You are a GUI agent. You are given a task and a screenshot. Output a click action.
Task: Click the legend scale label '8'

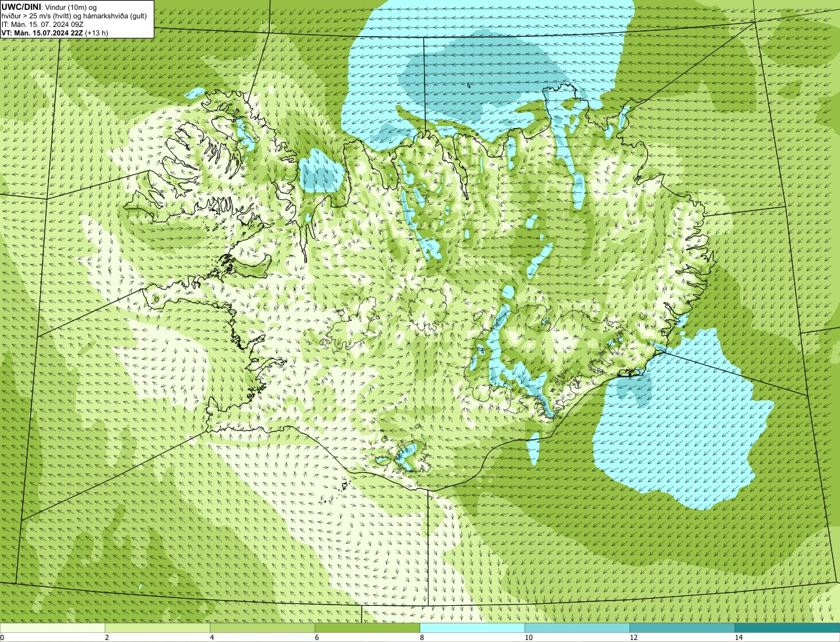421,637
